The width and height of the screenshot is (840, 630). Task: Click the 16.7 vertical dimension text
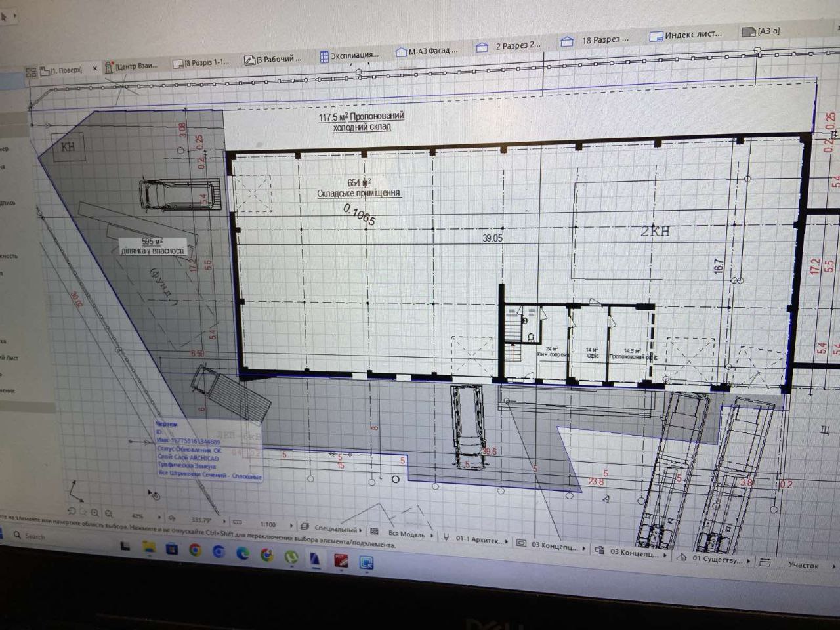[719, 266]
